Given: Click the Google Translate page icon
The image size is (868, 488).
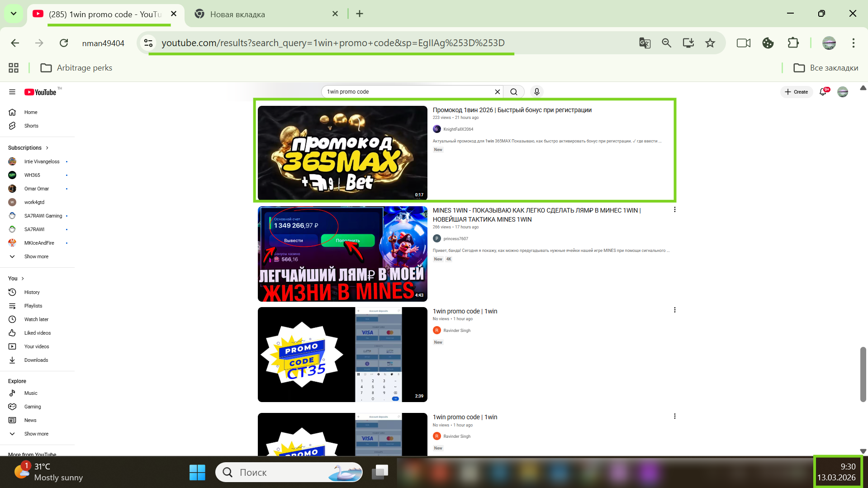Looking at the screenshot, I should [645, 43].
